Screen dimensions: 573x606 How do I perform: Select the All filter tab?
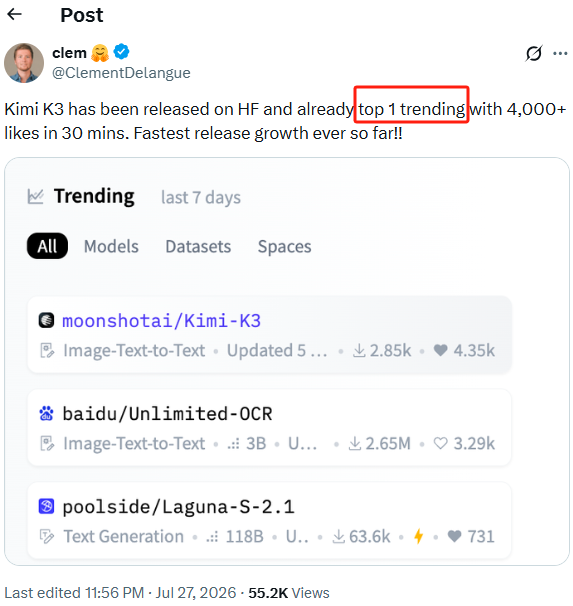pyautogui.click(x=47, y=246)
